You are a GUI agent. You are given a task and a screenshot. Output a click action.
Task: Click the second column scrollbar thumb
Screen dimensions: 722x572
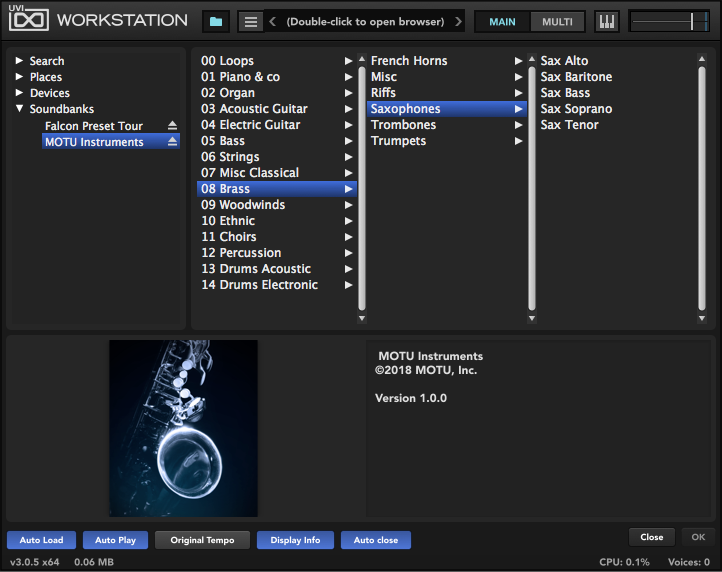click(x=532, y=188)
